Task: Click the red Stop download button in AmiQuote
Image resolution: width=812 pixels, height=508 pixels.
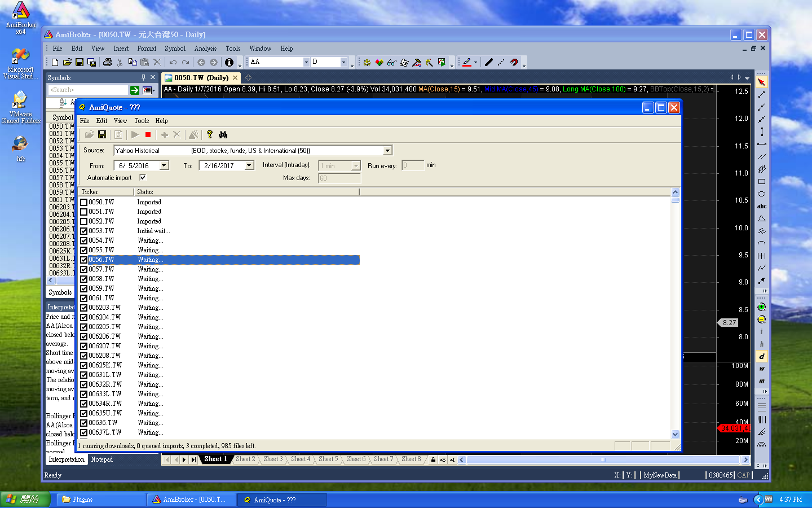Action: click(x=148, y=134)
